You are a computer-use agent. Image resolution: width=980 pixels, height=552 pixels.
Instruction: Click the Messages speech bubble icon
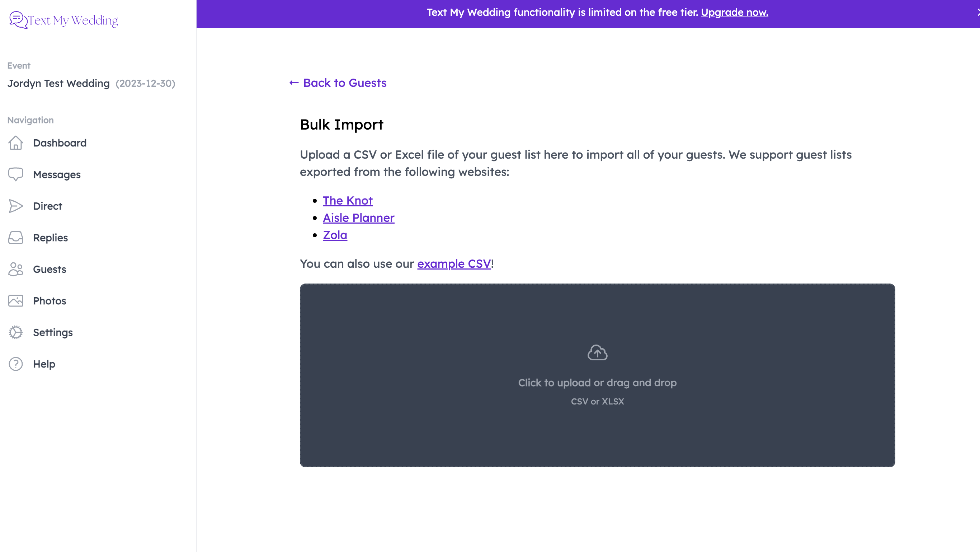pyautogui.click(x=15, y=174)
